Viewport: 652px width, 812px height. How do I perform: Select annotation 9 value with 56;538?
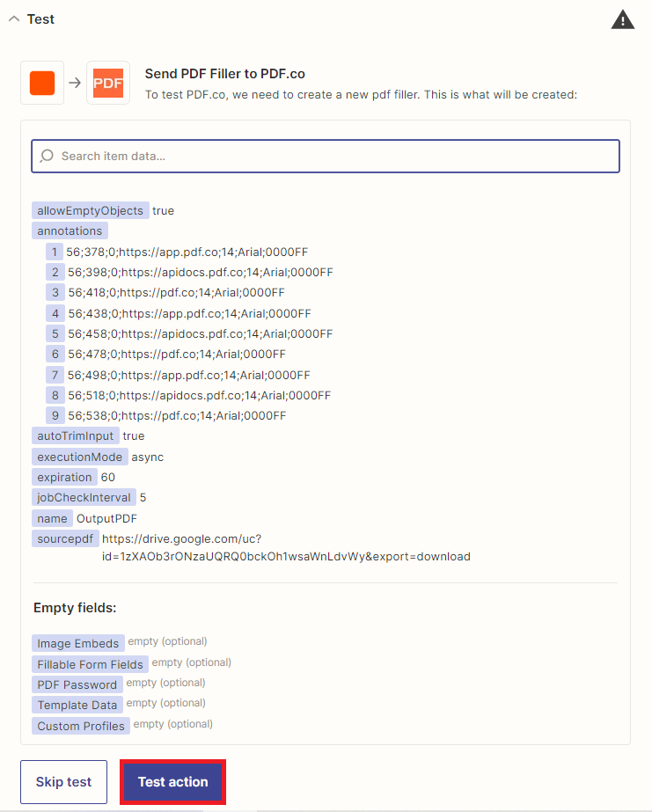pyautogui.click(x=177, y=416)
